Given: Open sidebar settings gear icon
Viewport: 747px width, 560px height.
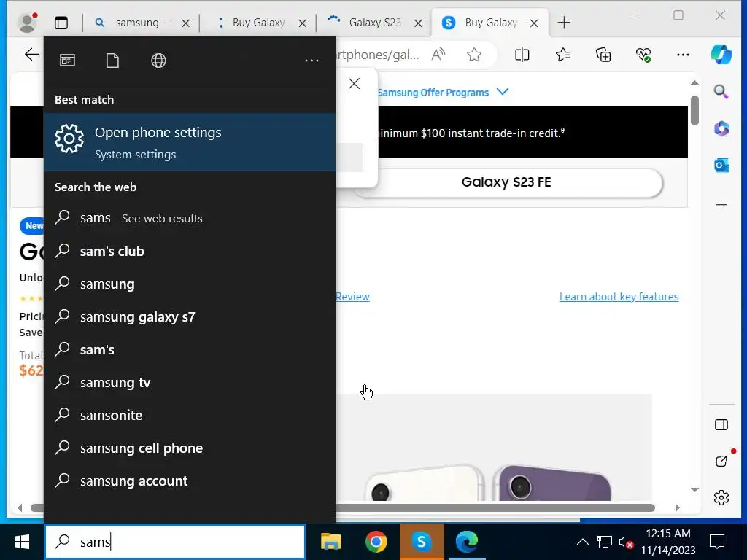Looking at the screenshot, I should pos(721,497).
